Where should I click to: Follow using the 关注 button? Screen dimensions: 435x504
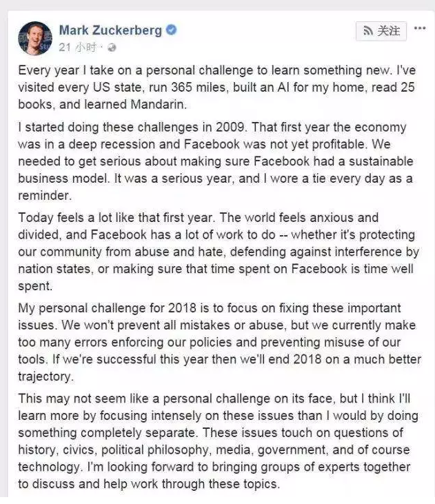coord(381,31)
